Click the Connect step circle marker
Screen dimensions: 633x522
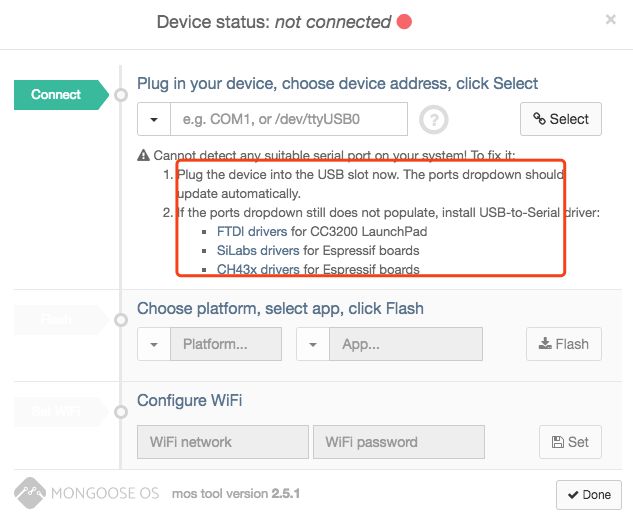(x=121, y=95)
